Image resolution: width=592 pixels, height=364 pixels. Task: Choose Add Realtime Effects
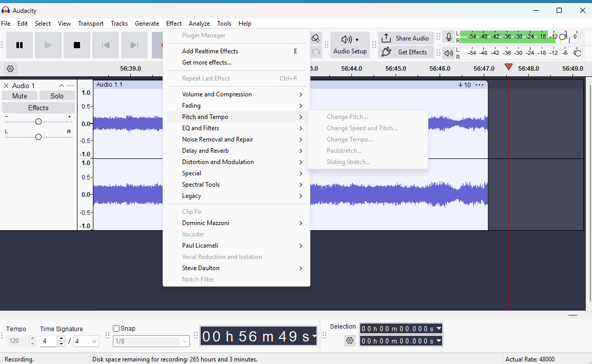click(236, 51)
